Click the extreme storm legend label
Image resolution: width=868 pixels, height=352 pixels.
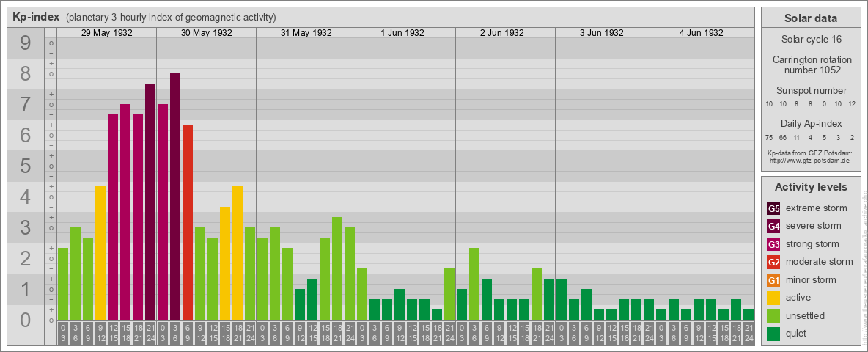pyautogui.click(x=817, y=208)
